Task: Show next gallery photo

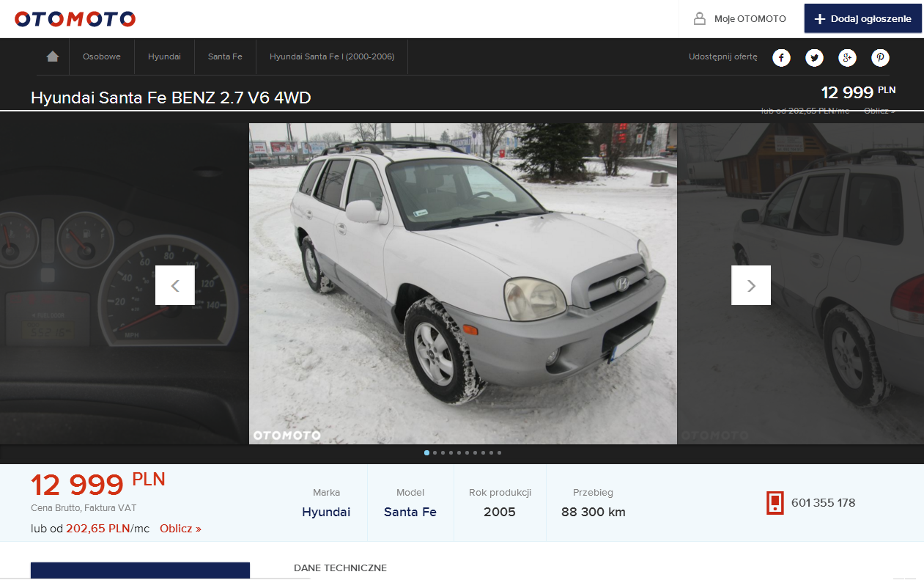Action: (751, 285)
